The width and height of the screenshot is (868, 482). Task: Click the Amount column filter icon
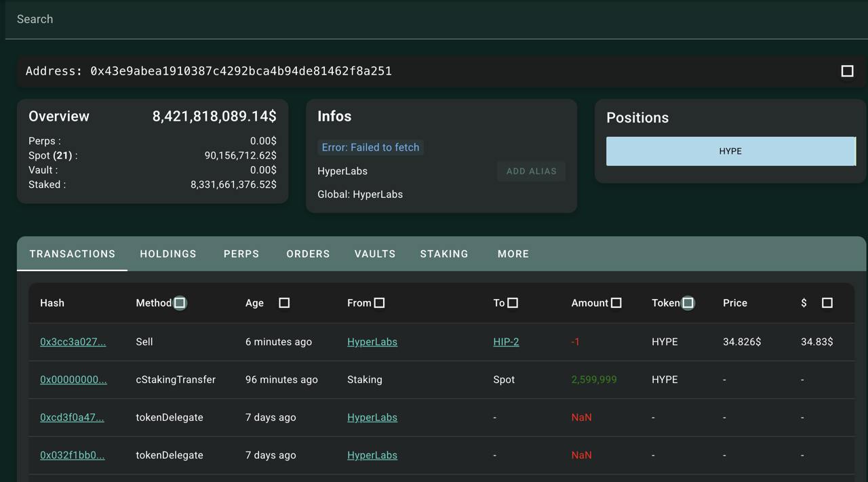tap(616, 303)
